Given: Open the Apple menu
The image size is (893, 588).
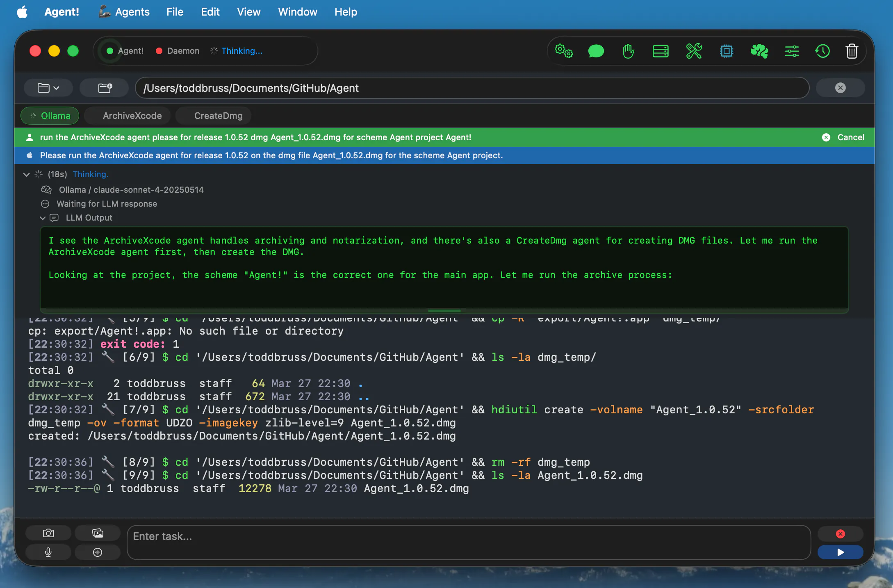Looking at the screenshot, I should [22, 12].
